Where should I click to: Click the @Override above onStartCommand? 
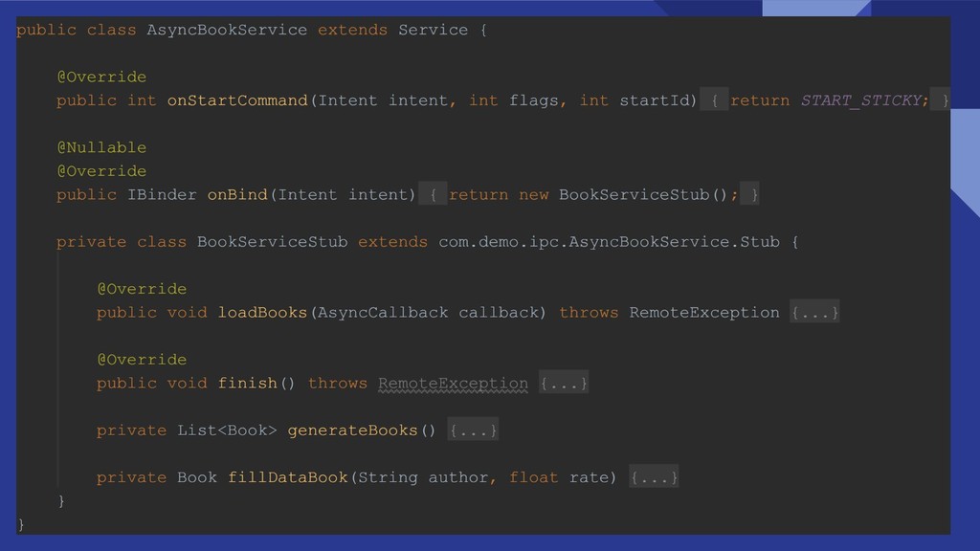tap(101, 77)
